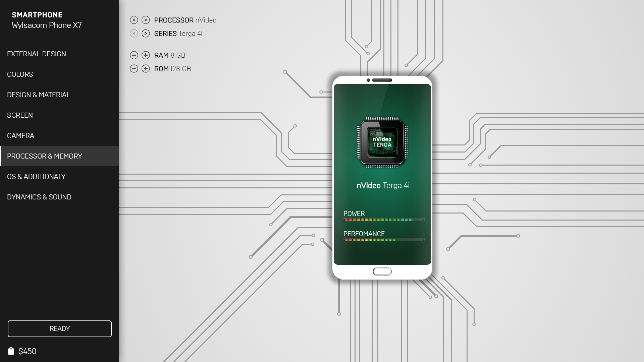View the nVideo Terga 4i chip thumbnail
Viewport: 644px width, 362px height.
(382, 141)
